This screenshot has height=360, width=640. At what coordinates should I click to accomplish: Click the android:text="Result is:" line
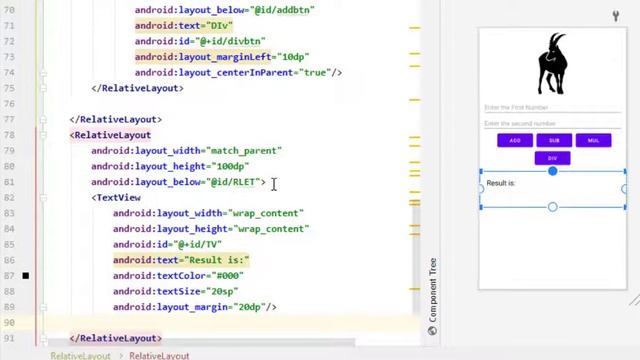pyautogui.click(x=181, y=260)
